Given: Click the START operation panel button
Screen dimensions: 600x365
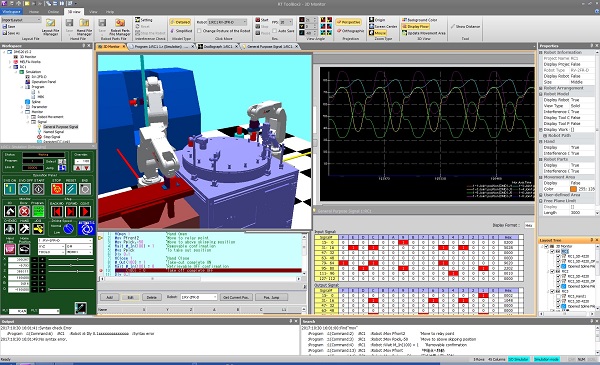Looking at the screenshot, I should [x=38, y=189].
